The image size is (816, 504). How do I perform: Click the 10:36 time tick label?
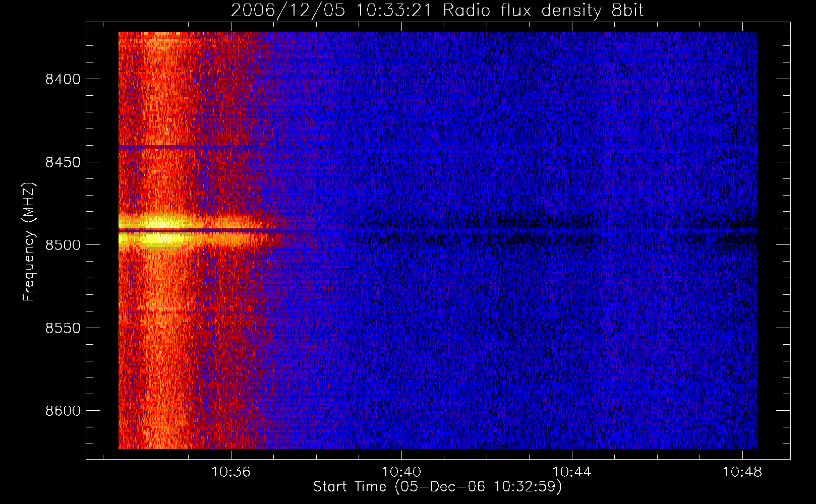pos(231,472)
